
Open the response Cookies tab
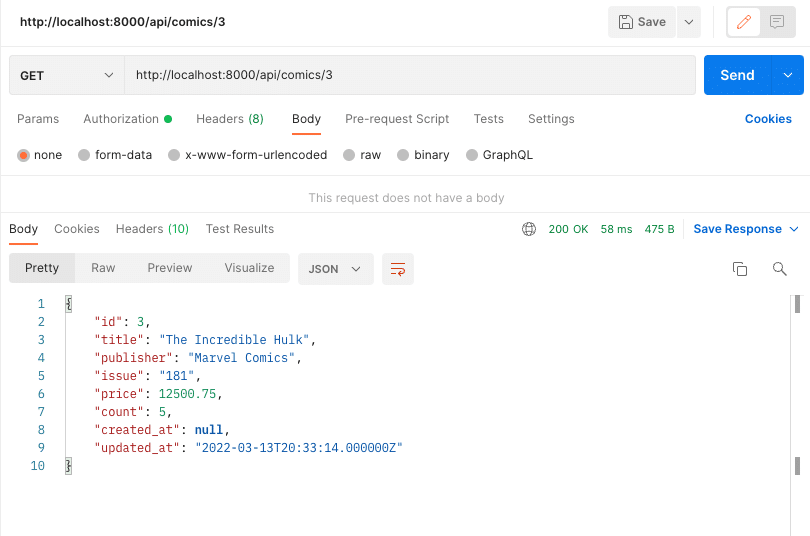coord(76,229)
